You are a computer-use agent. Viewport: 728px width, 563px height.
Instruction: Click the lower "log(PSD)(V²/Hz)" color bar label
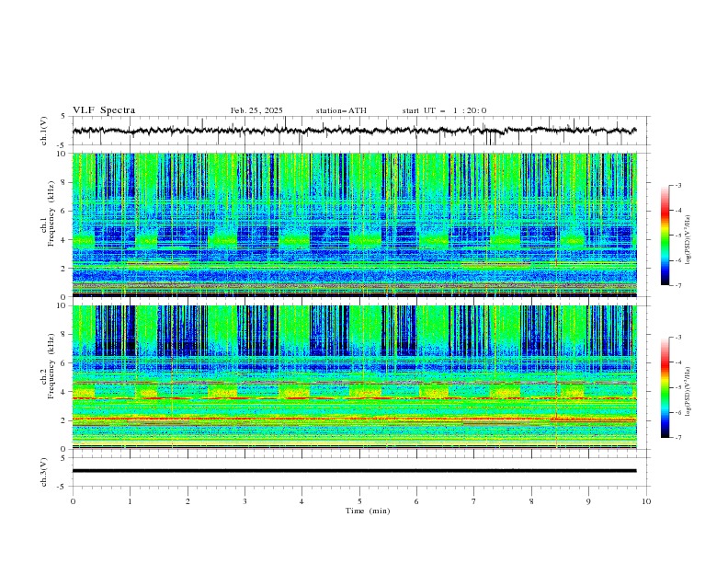click(688, 392)
